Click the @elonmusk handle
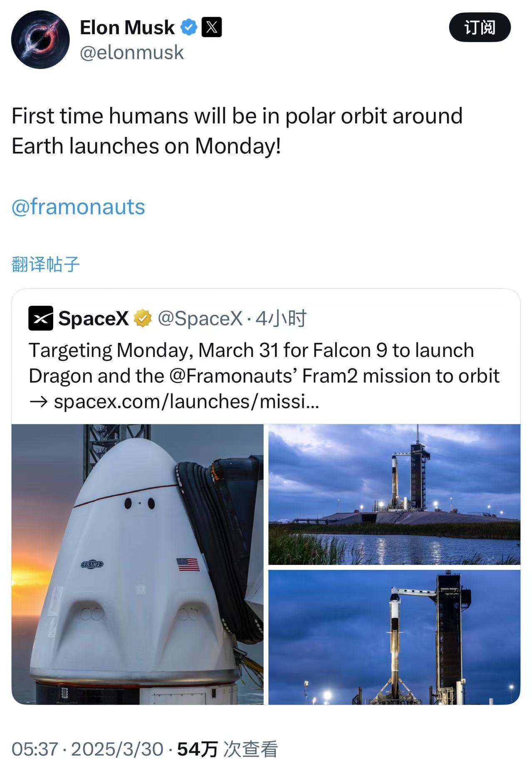Viewport: 532px width, 770px height. pyautogui.click(x=131, y=52)
